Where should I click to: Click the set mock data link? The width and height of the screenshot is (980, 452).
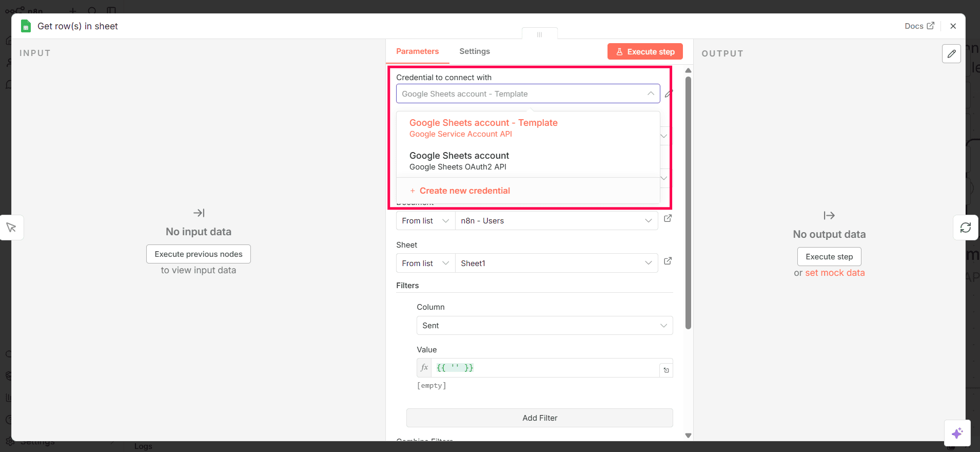[835, 273]
